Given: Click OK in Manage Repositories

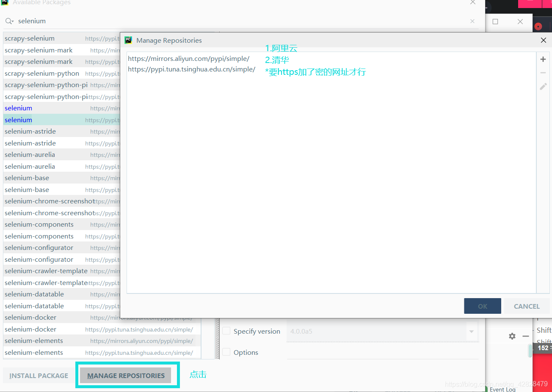Looking at the screenshot, I should click(x=483, y=306).
